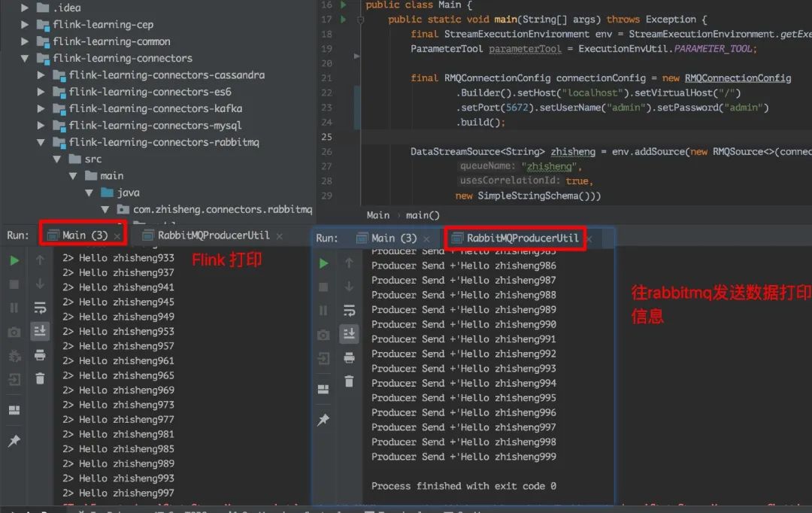Clear the Hello zhisheng console with the trash icon

40,378
